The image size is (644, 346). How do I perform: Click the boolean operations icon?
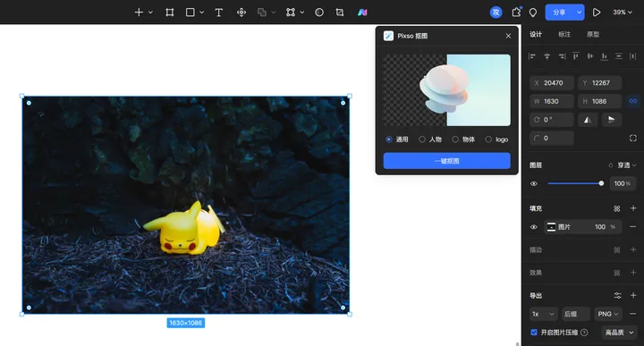[x=261, y=13]
